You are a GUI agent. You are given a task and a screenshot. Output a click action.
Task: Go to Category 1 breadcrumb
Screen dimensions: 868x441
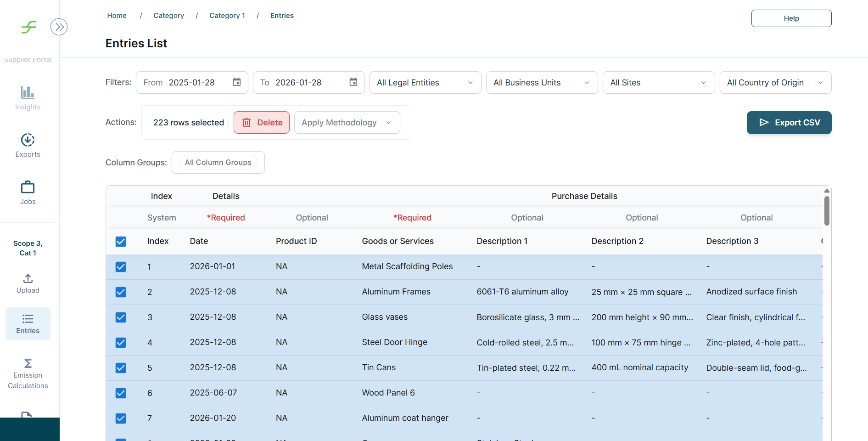pyautogui.click(x=227, y=16)
